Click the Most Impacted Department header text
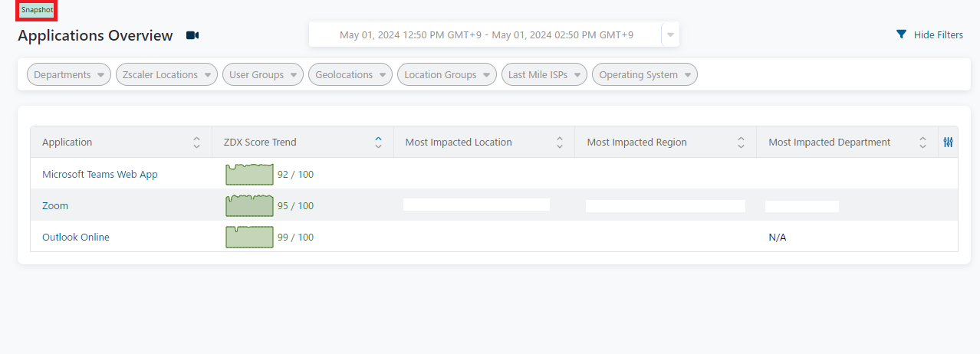 click(x=830, y=142)
